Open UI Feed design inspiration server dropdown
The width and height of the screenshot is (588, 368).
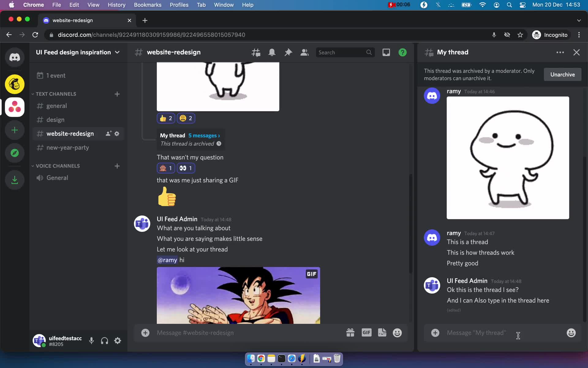pos(78,52)
